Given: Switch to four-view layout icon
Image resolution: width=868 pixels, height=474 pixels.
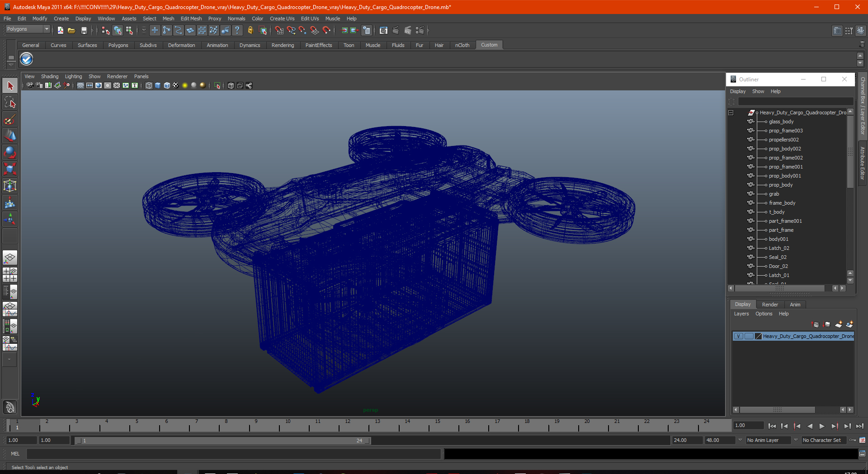Looking at the screenshot, I should (x=10, y=275).
